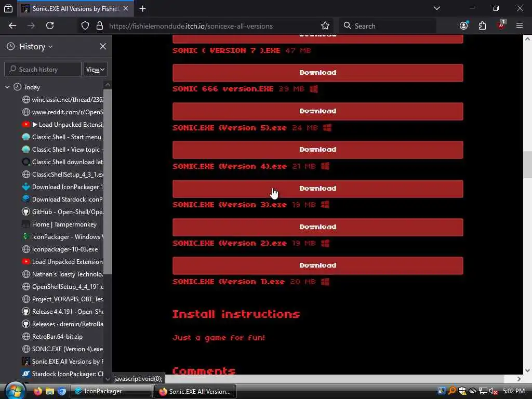Open 'Home | Tampermonkey' history entry

63,224
